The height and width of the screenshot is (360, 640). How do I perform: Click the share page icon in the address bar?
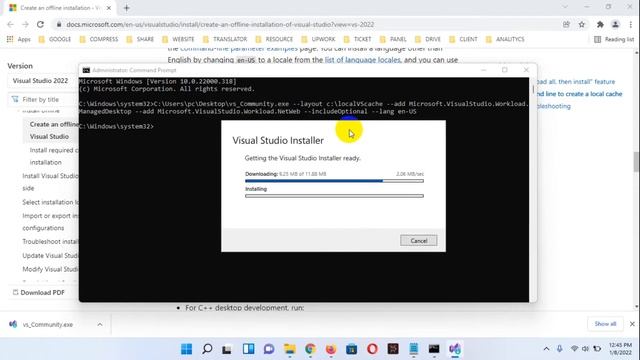566,24
